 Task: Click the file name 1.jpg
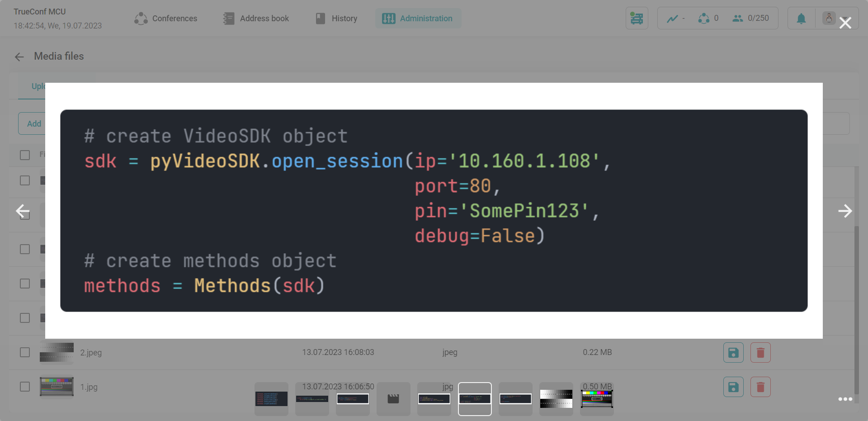(x=89, y=387)
